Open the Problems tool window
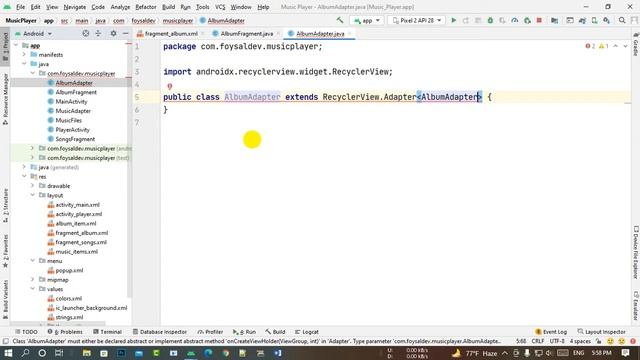 (65, 332)
